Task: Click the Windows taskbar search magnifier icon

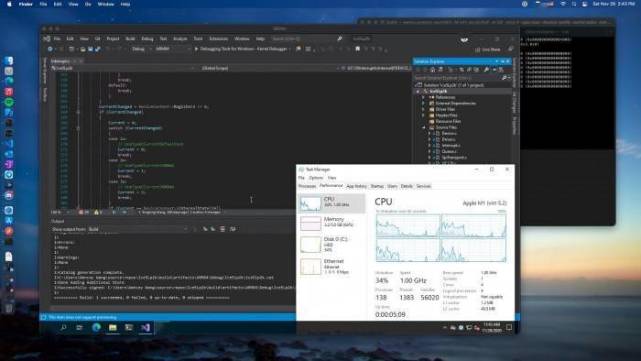Action: click(x=63, y=327)
